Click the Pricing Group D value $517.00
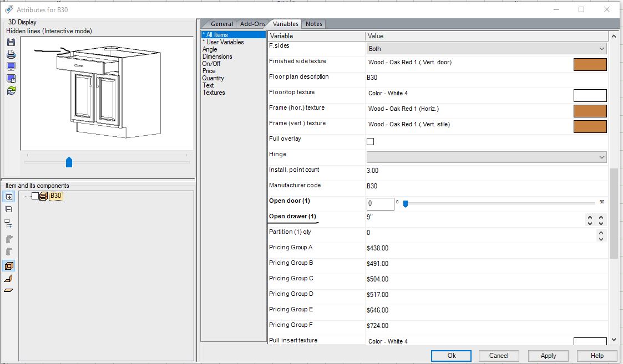Screen dimensions: 623x364 coord(377,295)
